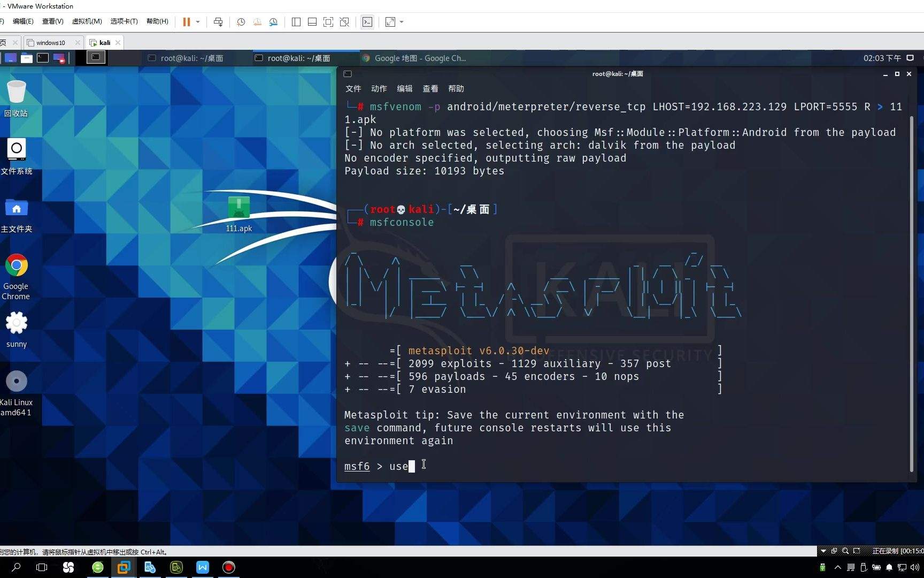Image resolution: width=924 pixels, height=578 pixels.
Task: Open the 回收站 trash desktop icon
Action: click(16, 98)
